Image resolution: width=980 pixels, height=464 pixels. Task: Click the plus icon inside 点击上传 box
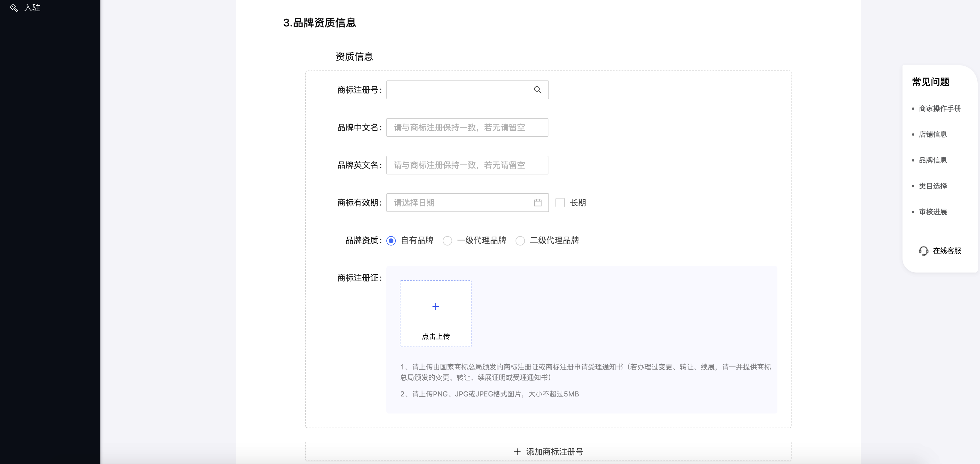coord(435,306)
